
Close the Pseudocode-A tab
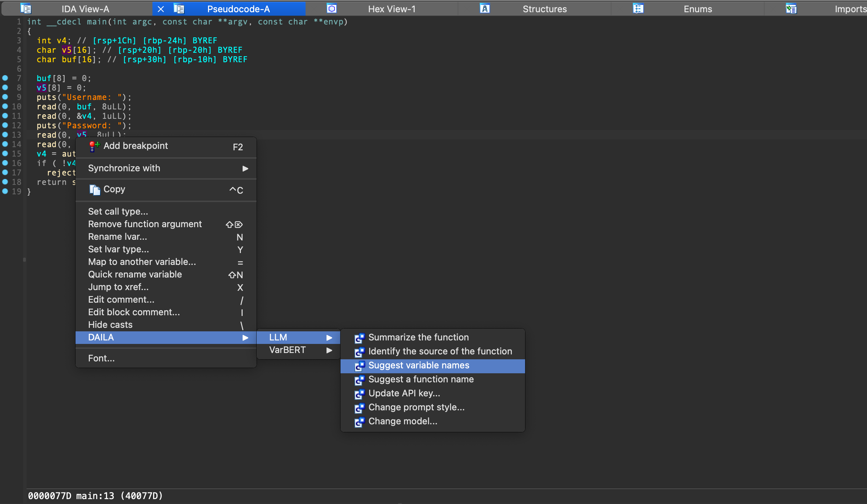161,9
